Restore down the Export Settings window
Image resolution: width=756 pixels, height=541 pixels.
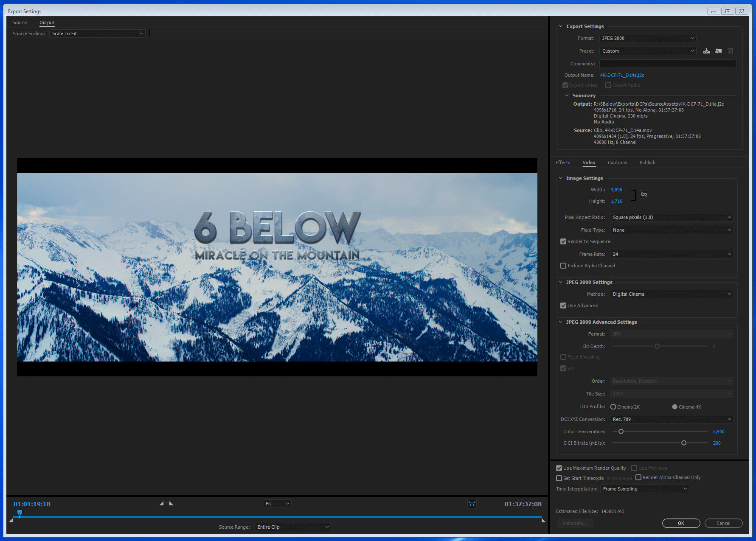pos(728,11)
